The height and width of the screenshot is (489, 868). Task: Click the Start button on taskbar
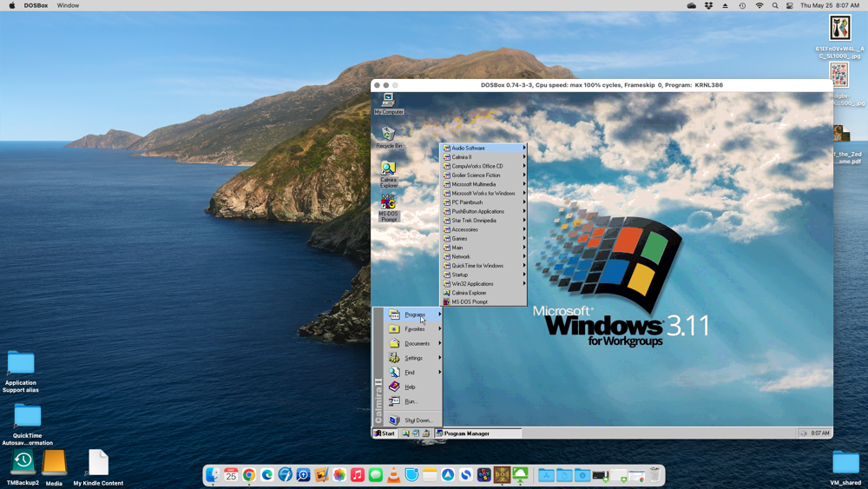click(x=385, y=433)
